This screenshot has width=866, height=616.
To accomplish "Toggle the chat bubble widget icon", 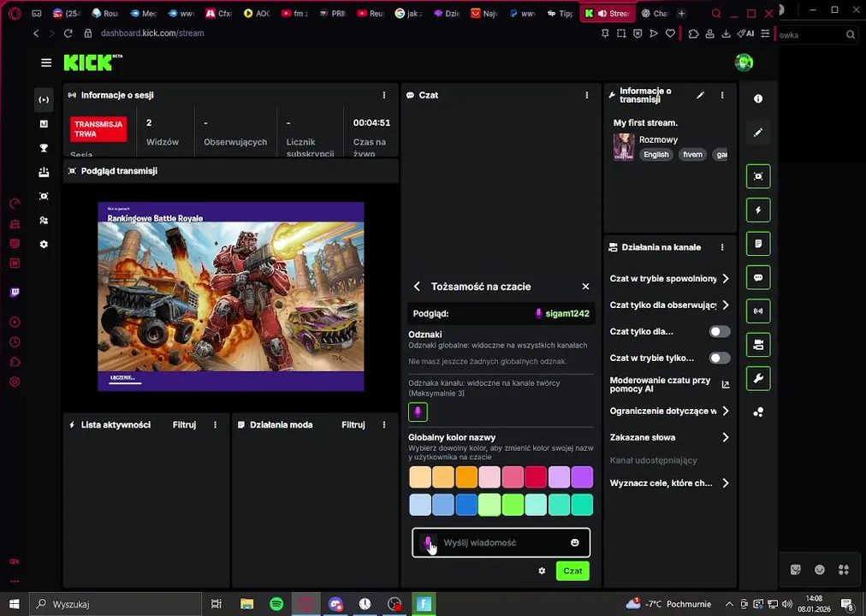I will click(758, 278).
